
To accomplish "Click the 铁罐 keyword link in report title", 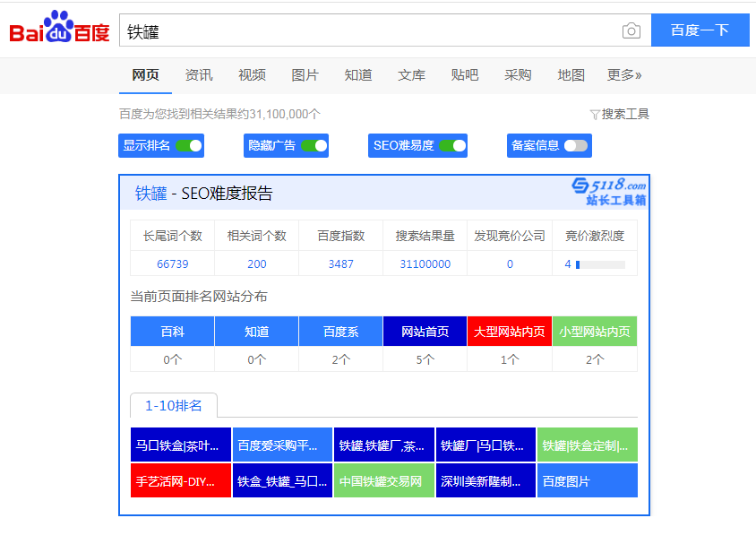I will coord(150,194).
